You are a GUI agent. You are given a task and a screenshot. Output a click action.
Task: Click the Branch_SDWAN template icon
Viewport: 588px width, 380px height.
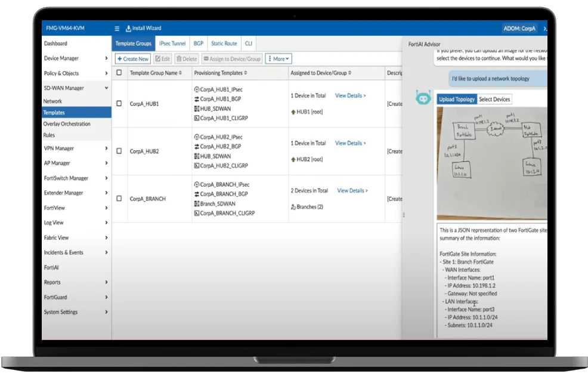pyautogui.click(x=197, y=204)
